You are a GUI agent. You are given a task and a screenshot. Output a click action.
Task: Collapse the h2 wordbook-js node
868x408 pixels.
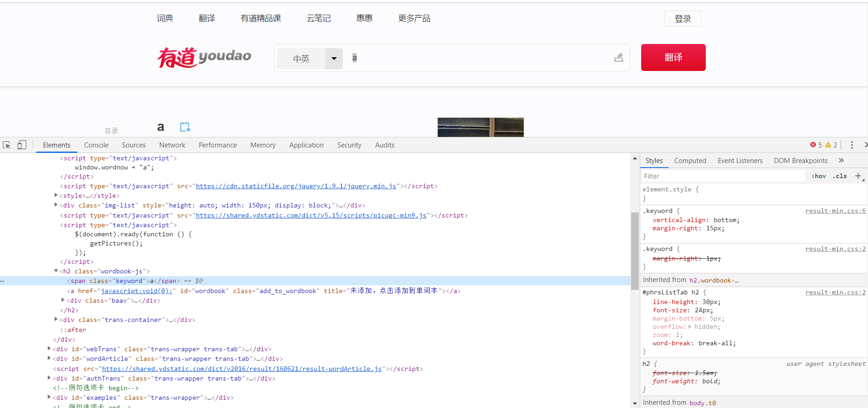(x=56, y=271)
